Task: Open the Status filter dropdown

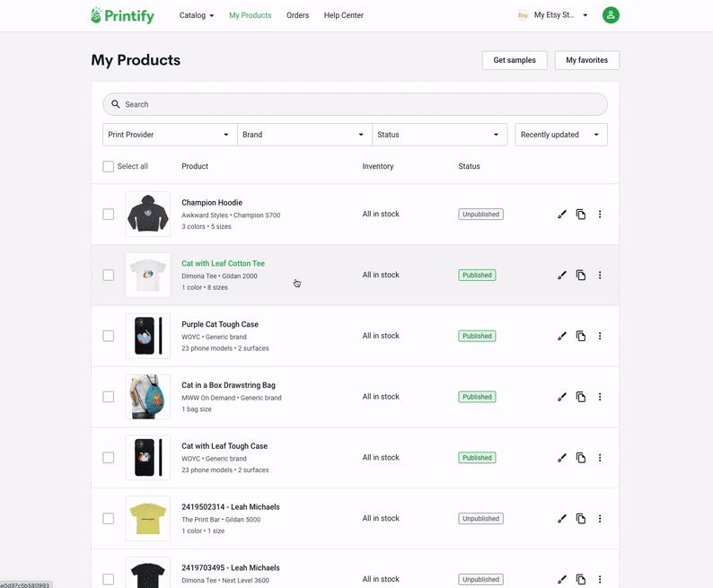Action: (x=440, y=135)
